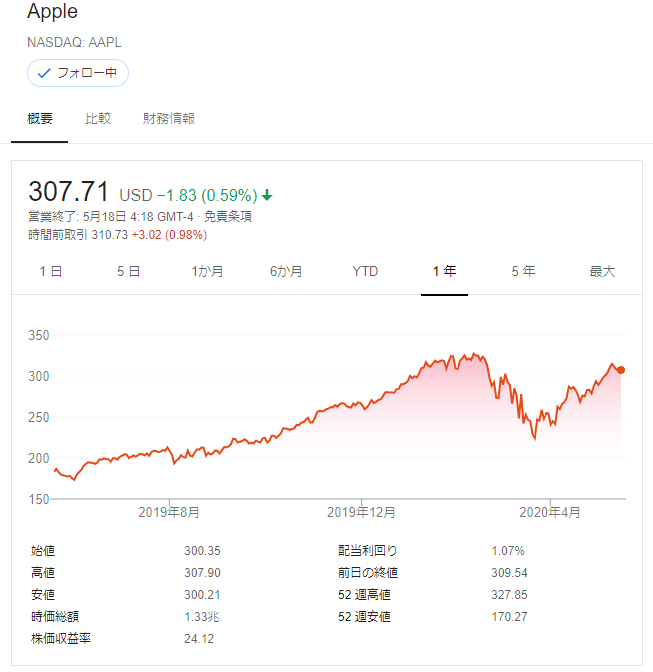Click the 始値 label
This screenshot has width=653, height=672.
tap(43, 551)
